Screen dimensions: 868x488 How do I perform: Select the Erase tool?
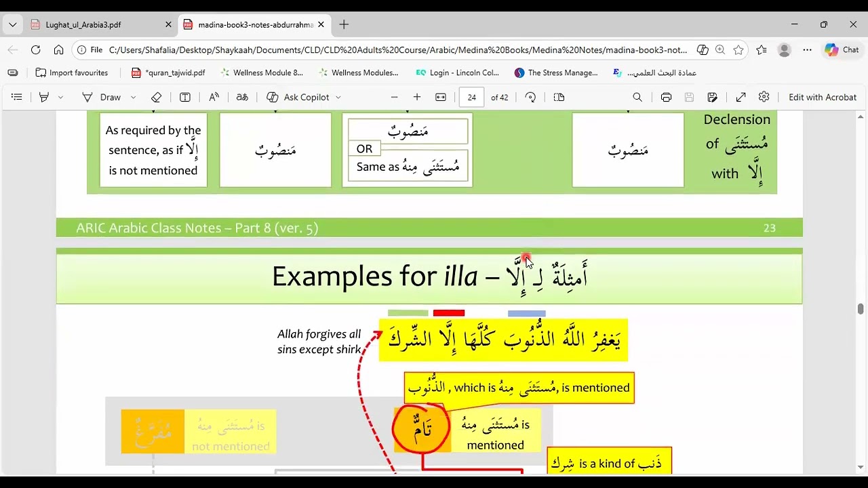tap(156, 97)
